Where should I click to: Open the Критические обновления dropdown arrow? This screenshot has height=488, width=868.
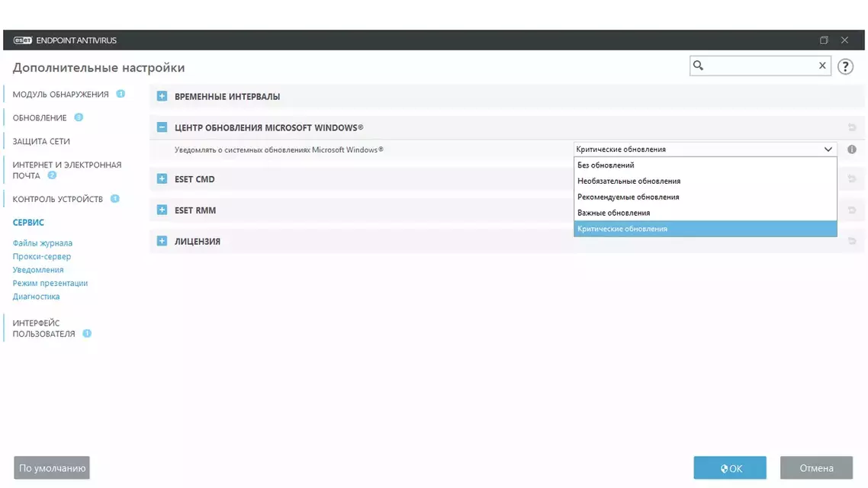point(828,149)
